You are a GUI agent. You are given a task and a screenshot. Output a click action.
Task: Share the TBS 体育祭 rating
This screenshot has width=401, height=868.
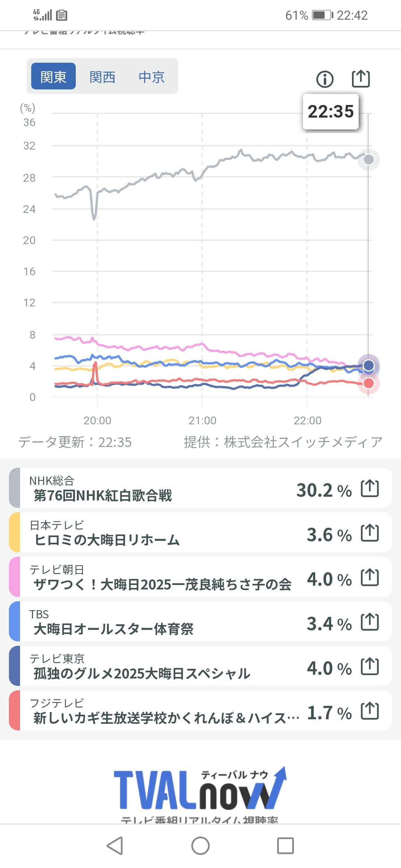[x=370, y=622]
